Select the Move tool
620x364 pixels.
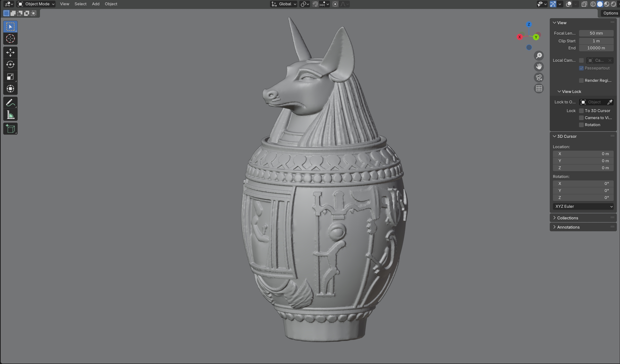pyautogui.click(x=10, y=52)
